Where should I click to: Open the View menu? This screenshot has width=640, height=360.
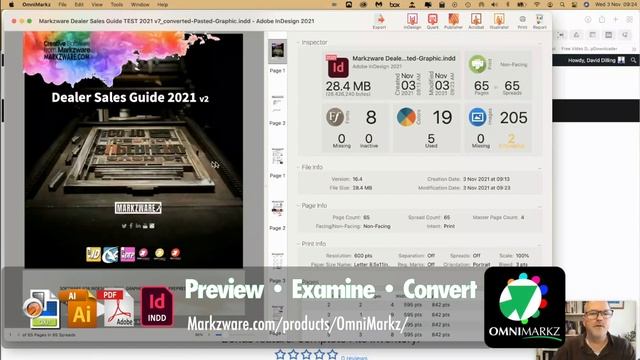[97, 4]
